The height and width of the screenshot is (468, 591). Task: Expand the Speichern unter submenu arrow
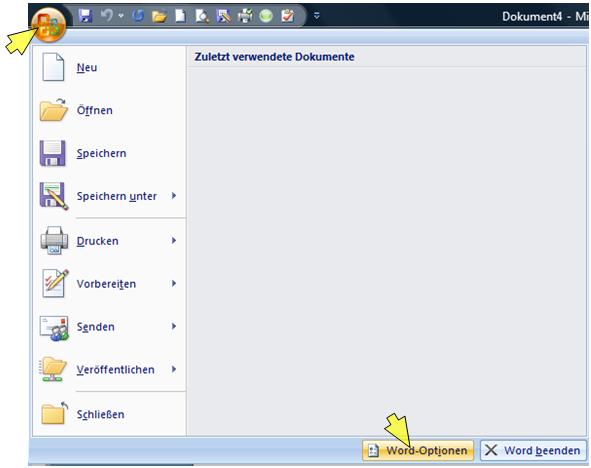click(174, 196)
